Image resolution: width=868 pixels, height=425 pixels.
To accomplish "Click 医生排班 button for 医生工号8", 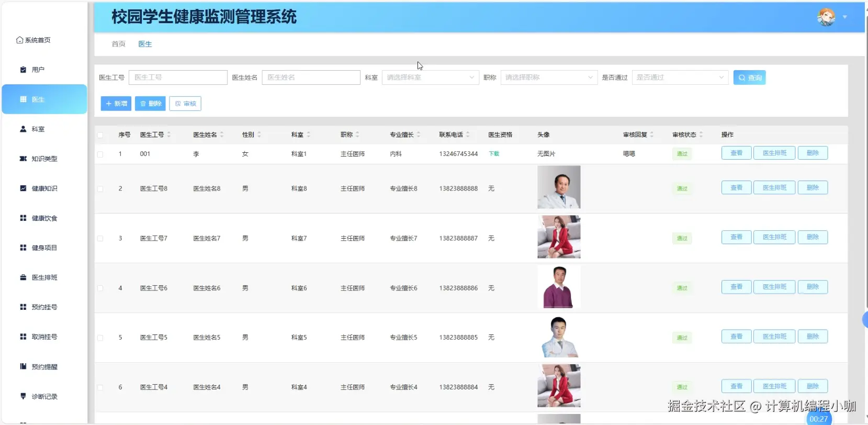I will coord(774,187).
